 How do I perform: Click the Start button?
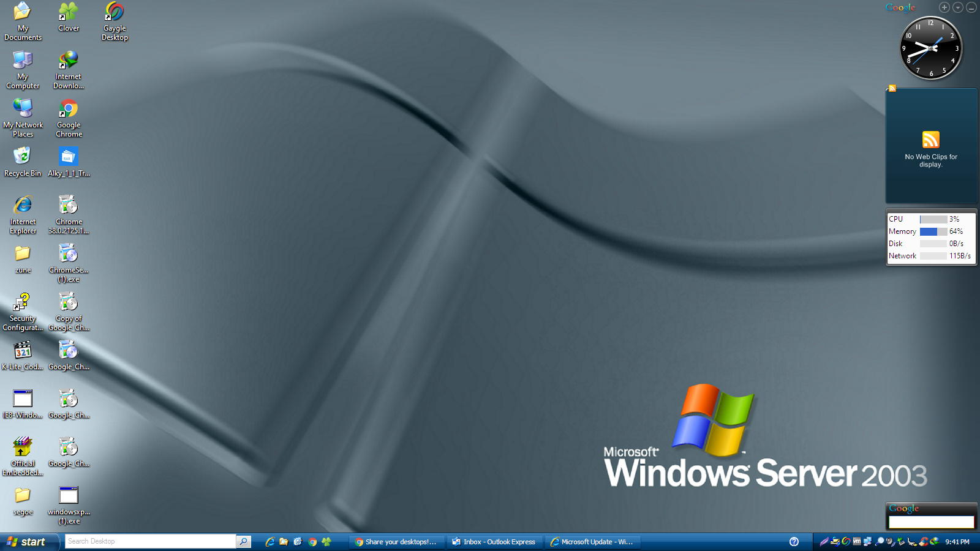point(30,542)
